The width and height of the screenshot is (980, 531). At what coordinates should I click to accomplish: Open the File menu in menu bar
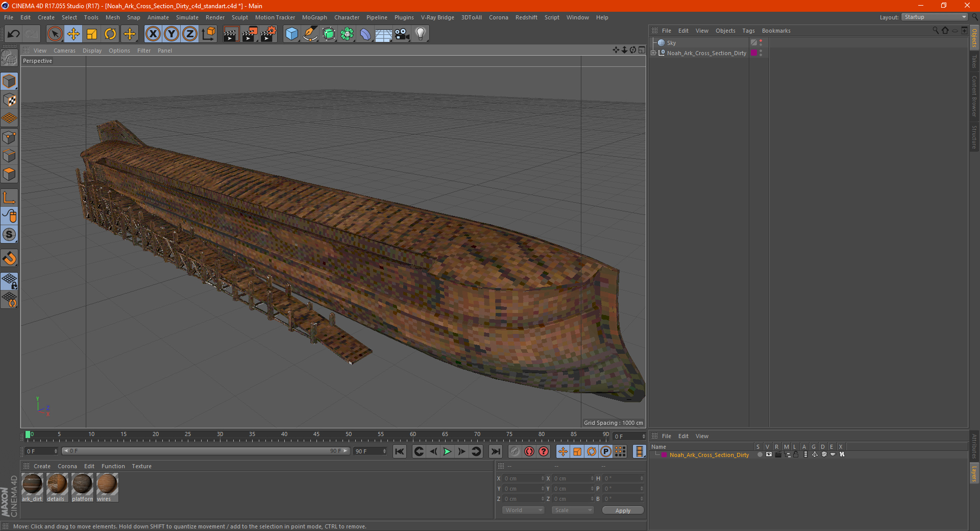tap(9, 17)
